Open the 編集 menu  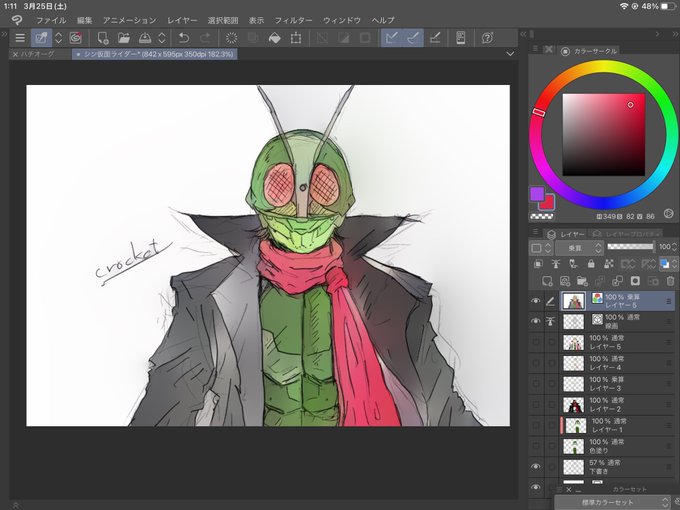click(85, 20)
